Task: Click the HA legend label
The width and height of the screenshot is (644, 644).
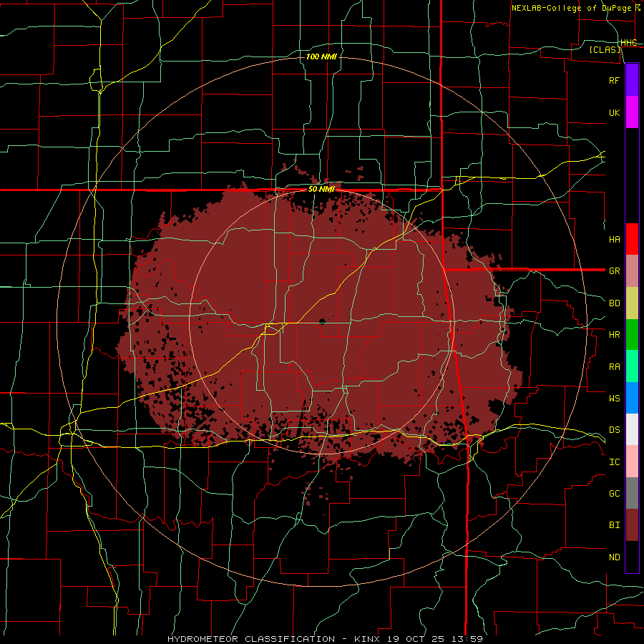Action: coord(614,239)
